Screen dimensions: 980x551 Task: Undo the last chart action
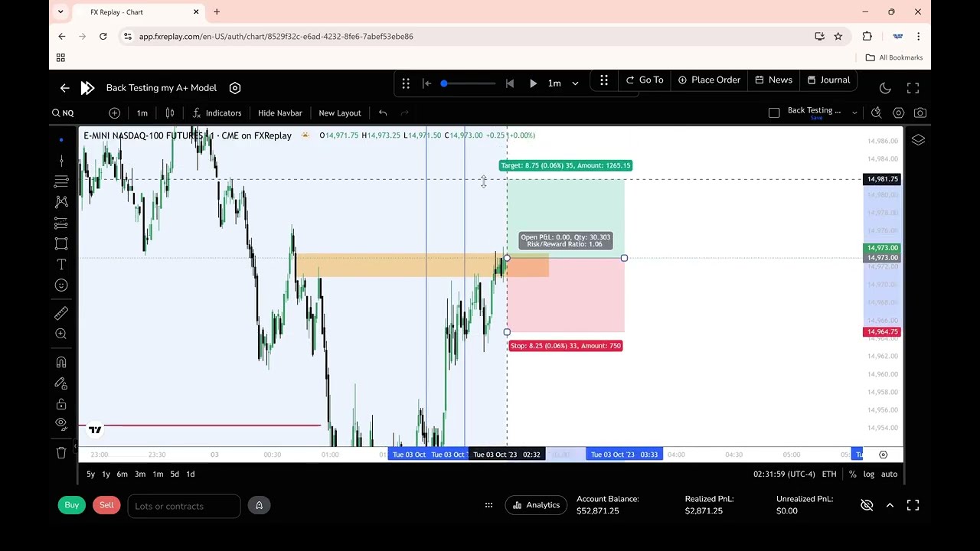(383, 113)
